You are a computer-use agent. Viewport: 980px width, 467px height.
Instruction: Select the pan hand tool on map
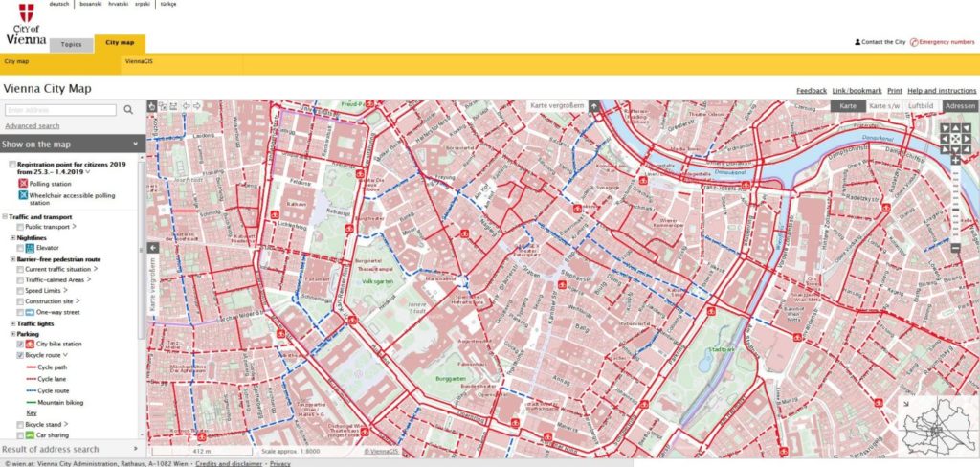point(153,106)
